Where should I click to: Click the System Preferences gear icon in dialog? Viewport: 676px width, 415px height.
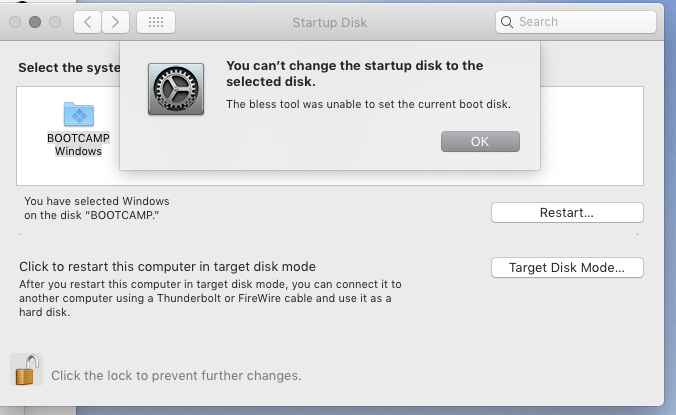[x=176, y=89]
